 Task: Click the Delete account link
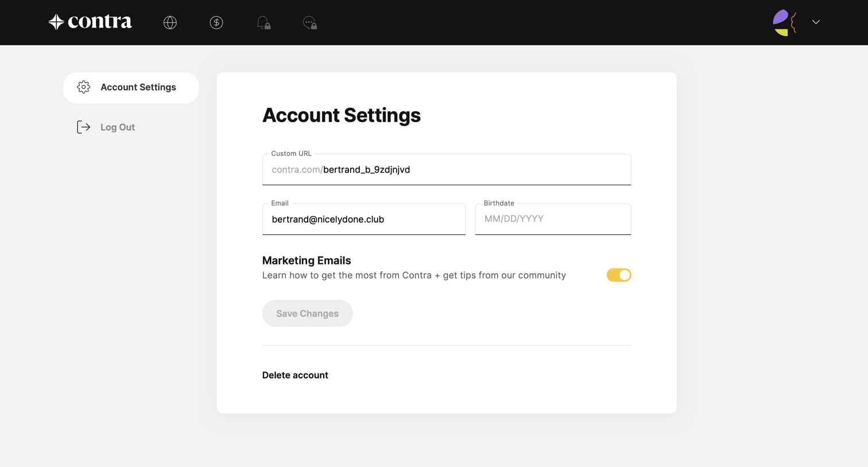click(295, 375)
